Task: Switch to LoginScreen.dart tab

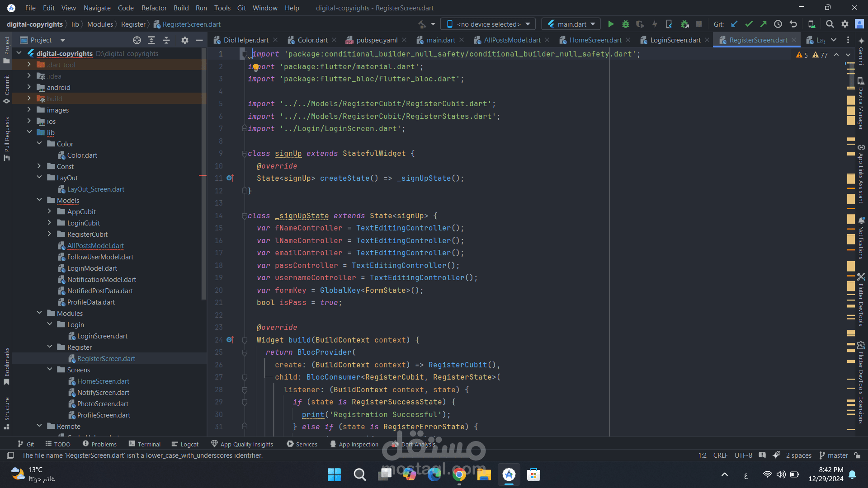Action: pyautogui.click(x=675, y=40)
